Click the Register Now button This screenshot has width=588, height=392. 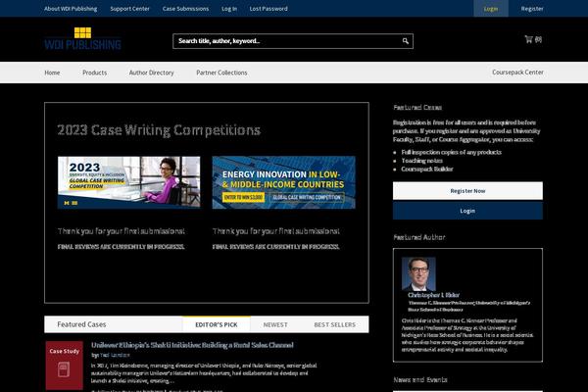[467, 191]
